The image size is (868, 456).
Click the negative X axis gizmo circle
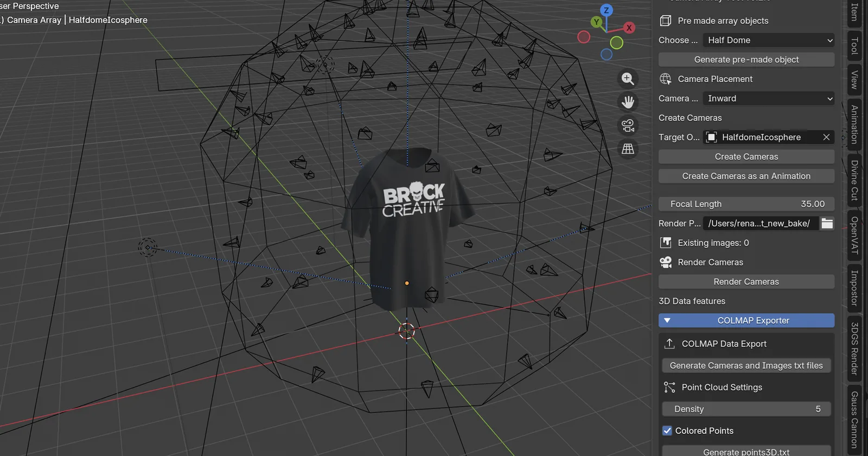coord(584,37)
